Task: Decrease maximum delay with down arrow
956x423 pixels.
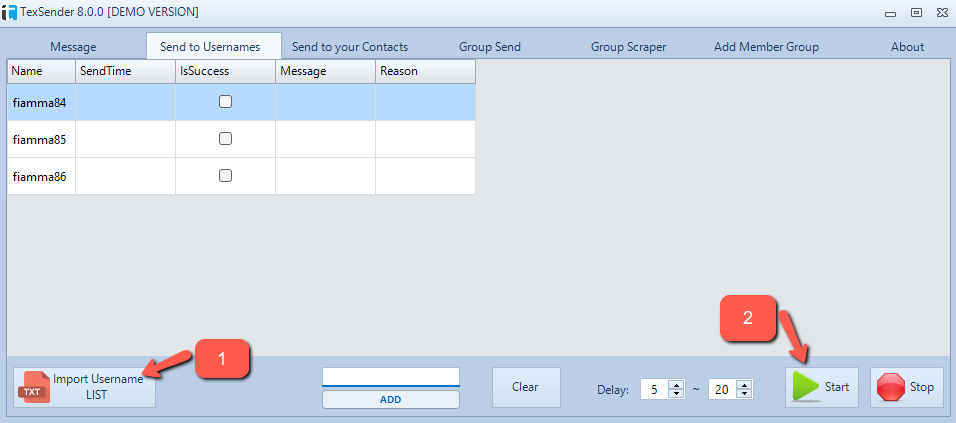Action: (744, 393)
